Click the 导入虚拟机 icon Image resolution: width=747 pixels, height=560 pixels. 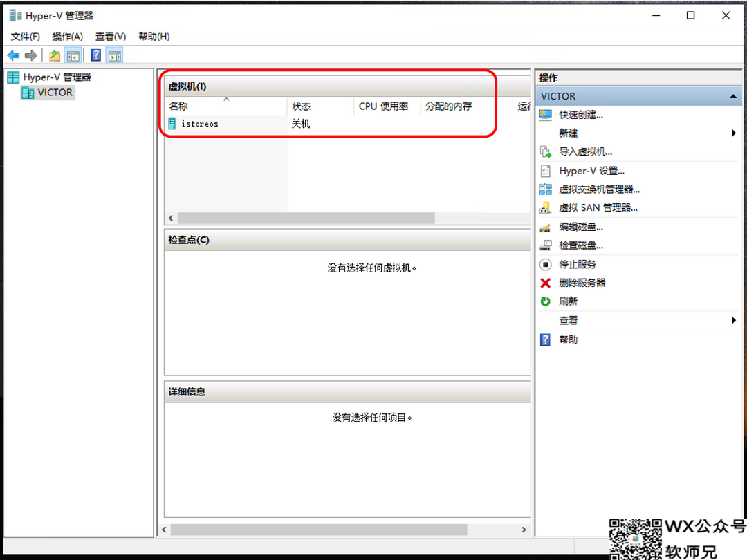coord(546,152)
